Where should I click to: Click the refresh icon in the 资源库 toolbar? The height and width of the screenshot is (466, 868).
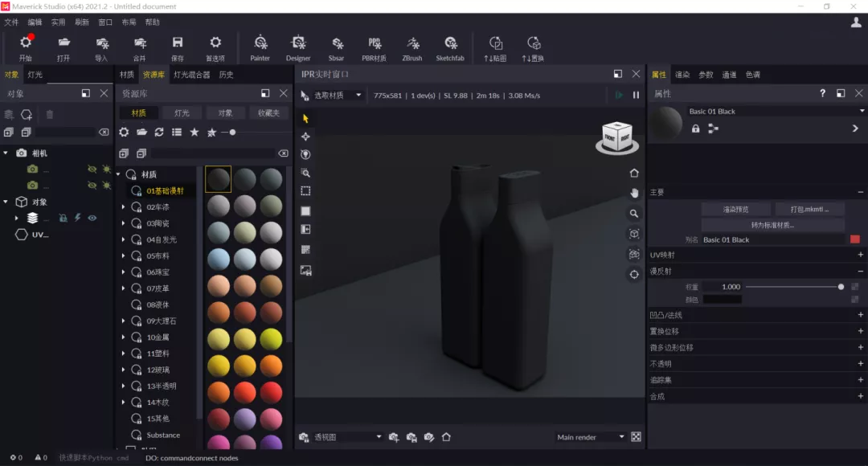[x=159, y=133]
